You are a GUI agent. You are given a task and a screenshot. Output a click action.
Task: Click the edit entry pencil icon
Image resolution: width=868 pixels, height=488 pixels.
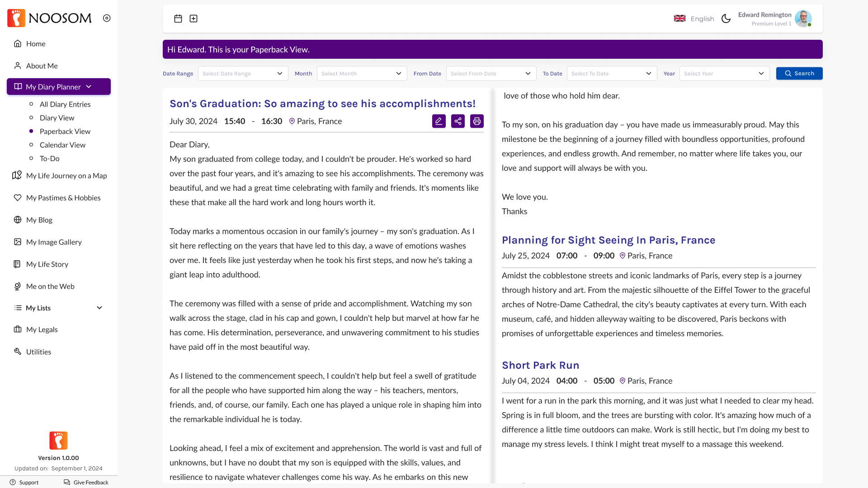pos(439,121)
